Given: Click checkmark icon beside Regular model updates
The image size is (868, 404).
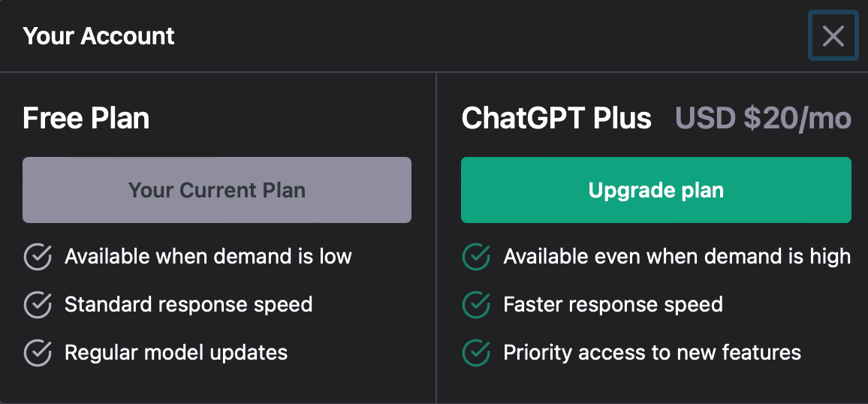Looking at the screenshot, I should [38, 352].
